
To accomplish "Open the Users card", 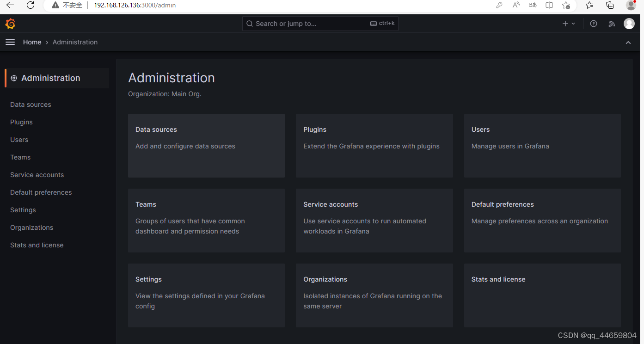I will [x=542, y=146].
